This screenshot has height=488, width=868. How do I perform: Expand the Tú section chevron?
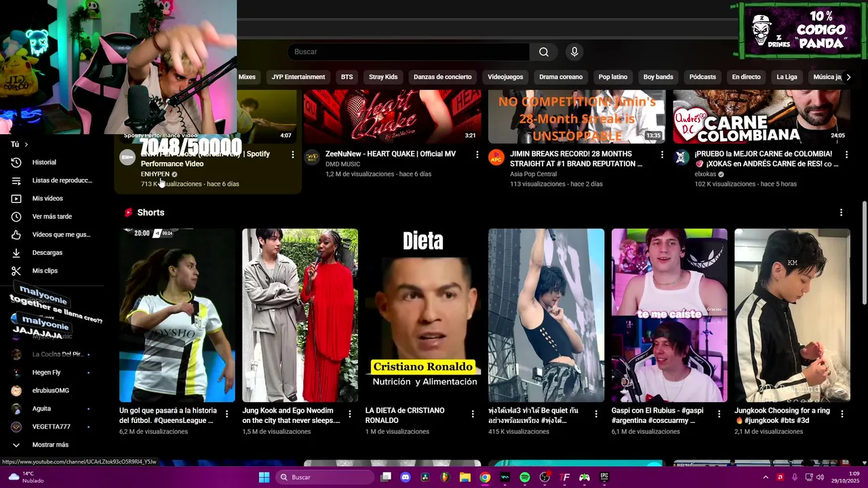click(x=26, y=144)
